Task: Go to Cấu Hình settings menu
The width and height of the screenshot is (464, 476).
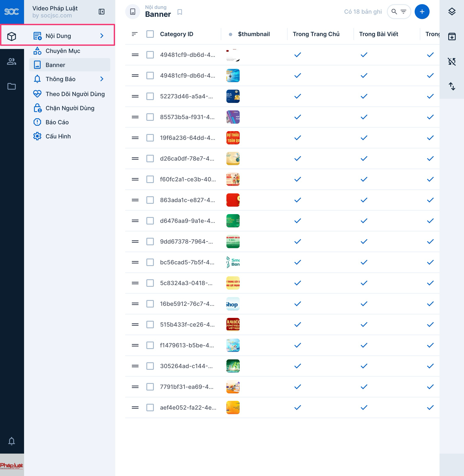Action: (58, 136)
